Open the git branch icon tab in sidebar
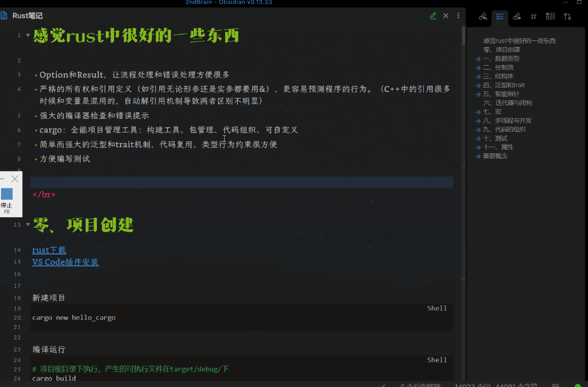The width and height of the screenshot is (588, 387). coord(567,16)
